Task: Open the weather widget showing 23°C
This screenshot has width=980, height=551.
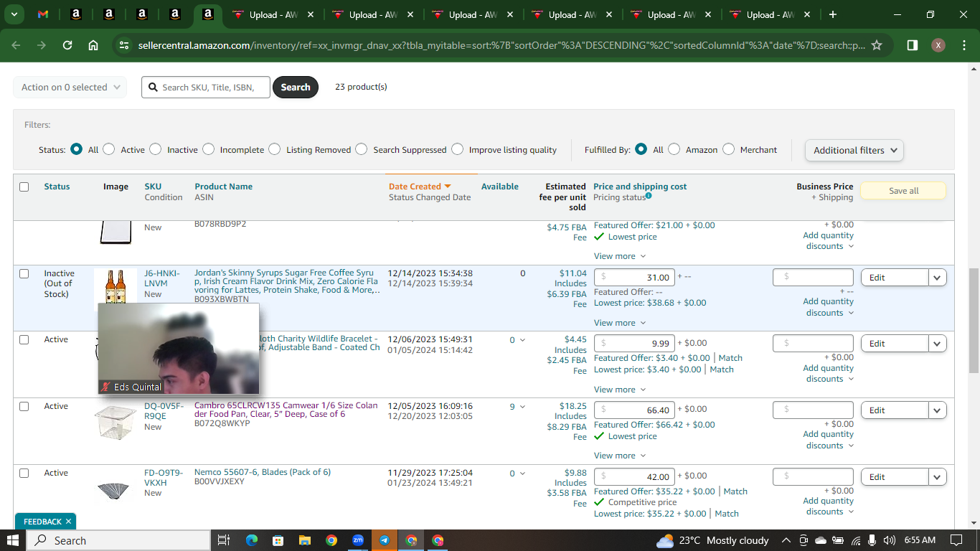Action: [x=712, y=540]
